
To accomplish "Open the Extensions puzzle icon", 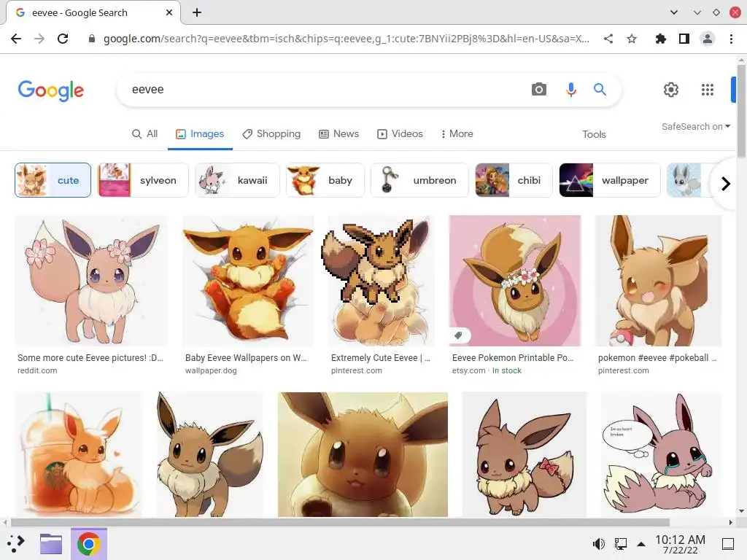I will pyautogui.click(x=661, y=39).
